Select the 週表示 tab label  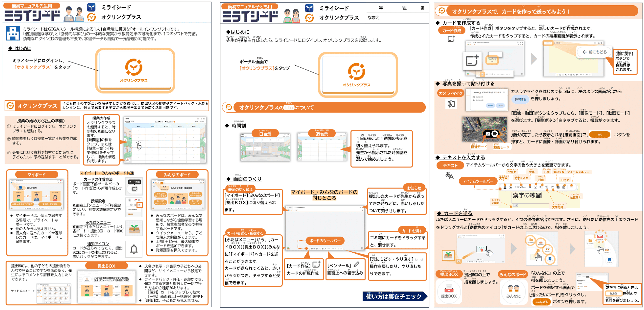pos(322,134)
